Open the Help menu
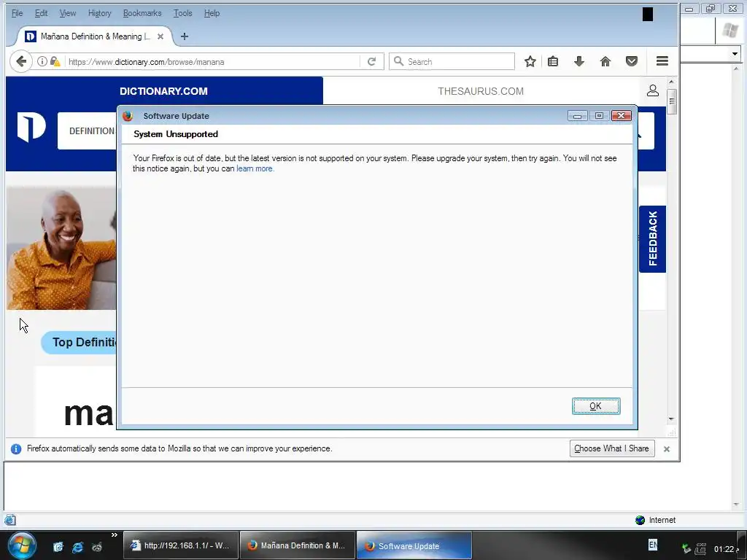Viewport: 747px width, 560px height. 212,13
